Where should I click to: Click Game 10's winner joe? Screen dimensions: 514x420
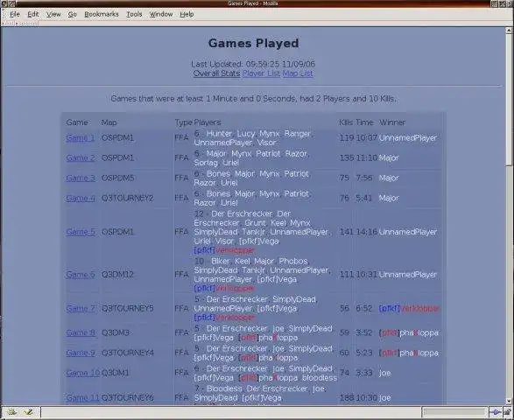coord(385,373)
